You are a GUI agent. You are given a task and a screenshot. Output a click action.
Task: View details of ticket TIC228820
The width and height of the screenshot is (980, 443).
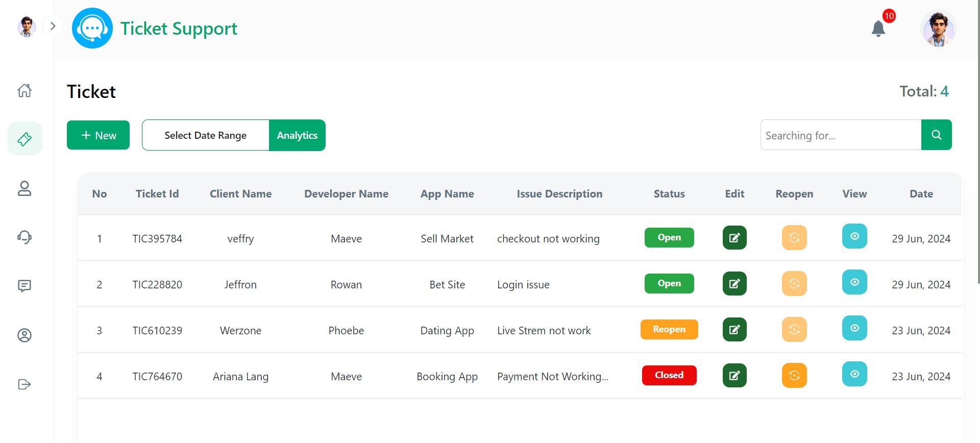point(854,282)
